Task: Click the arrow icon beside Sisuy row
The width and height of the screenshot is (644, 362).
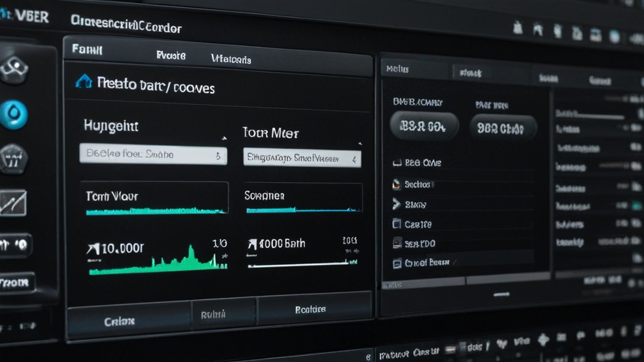Action: (397, 204)
